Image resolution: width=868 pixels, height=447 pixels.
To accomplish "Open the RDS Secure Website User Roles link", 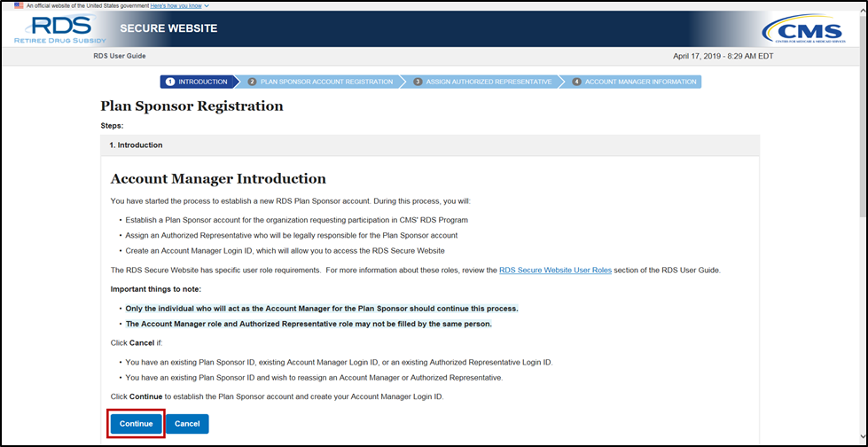I will pyautogui.click(x=555, y=270).
